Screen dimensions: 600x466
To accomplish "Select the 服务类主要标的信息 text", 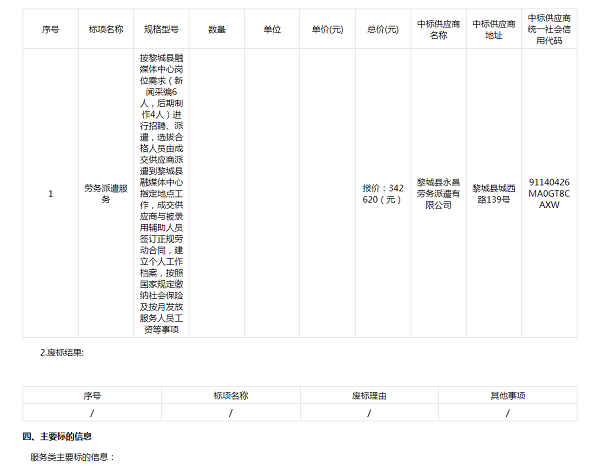I will [x=73, y=457].
